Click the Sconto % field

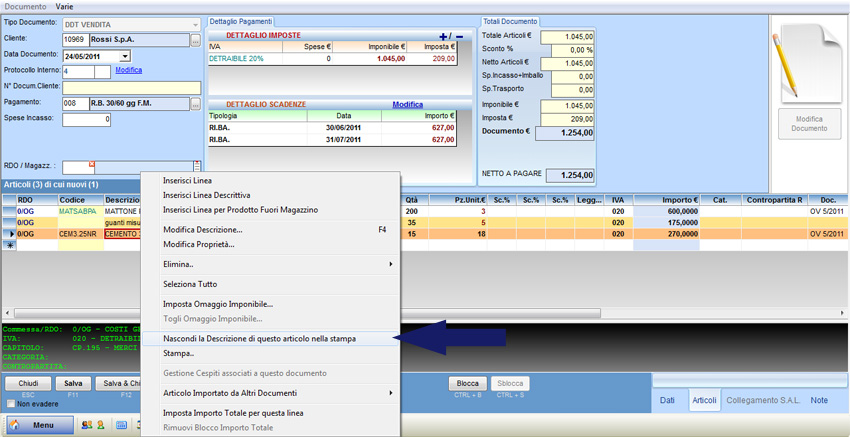[567, 50]
